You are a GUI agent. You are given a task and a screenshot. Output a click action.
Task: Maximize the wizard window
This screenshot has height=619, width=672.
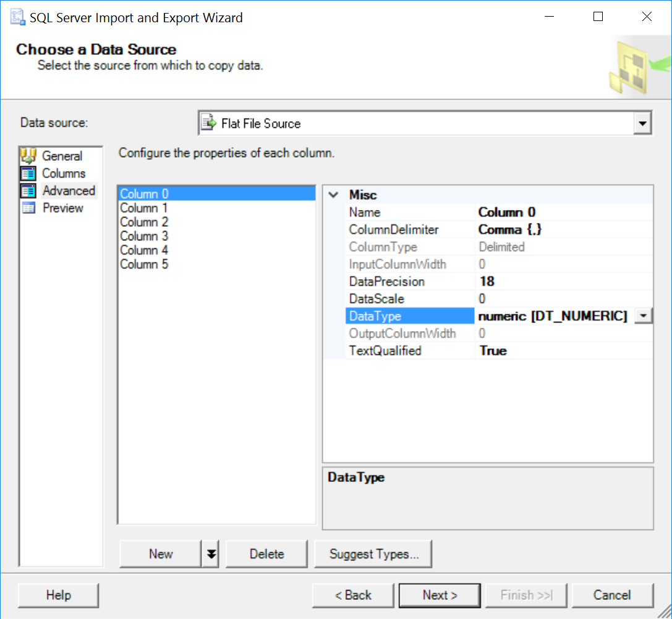pos(598,17)
